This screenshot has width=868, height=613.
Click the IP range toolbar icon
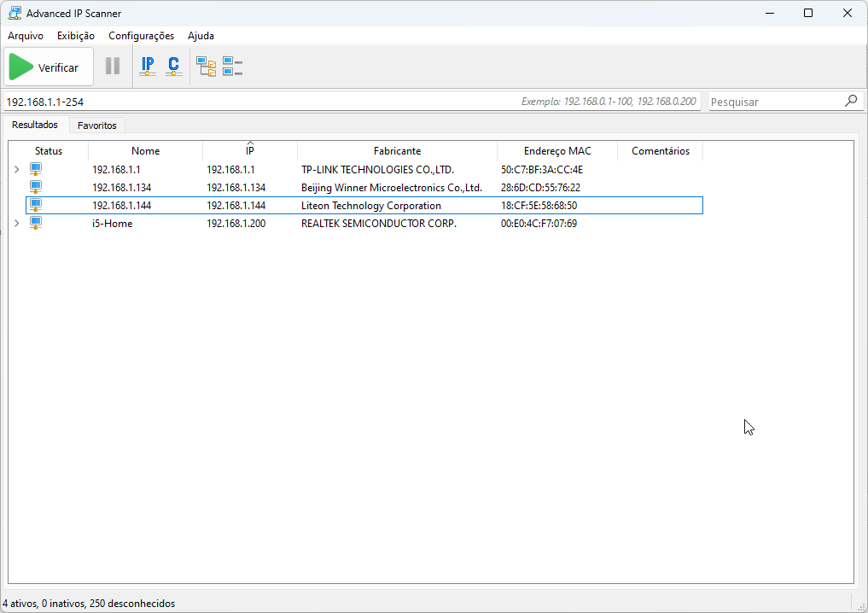(148, 67)
